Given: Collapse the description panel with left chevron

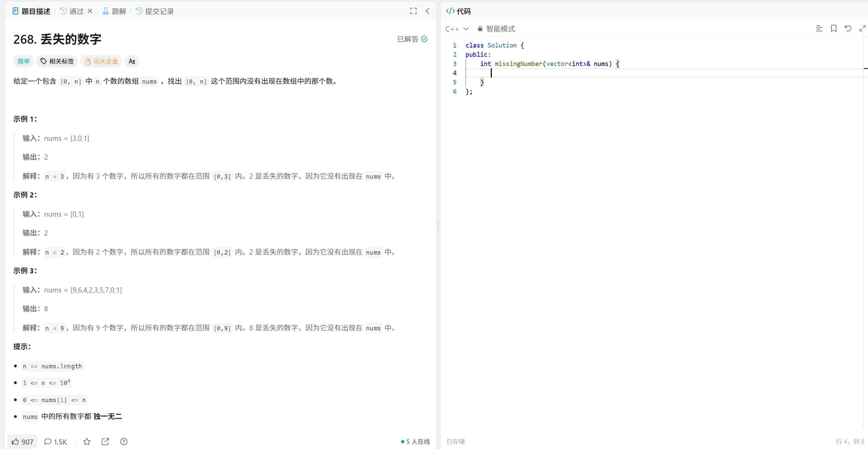Looking at the screenshot, I should pyautogui.click(x=428, y=11).
